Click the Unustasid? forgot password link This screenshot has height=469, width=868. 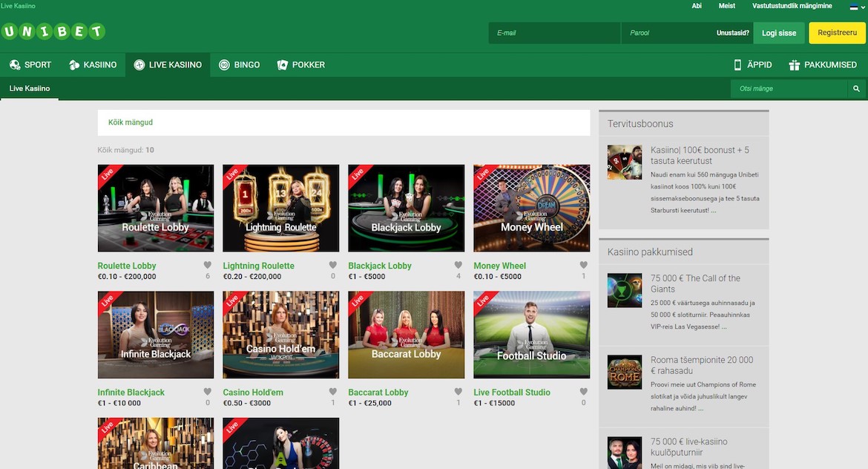click(732, 33)
